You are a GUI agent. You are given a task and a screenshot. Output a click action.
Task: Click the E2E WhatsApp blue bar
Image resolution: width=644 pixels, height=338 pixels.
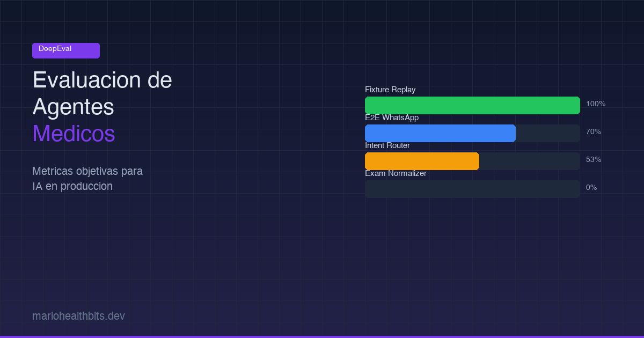[440, 133]
